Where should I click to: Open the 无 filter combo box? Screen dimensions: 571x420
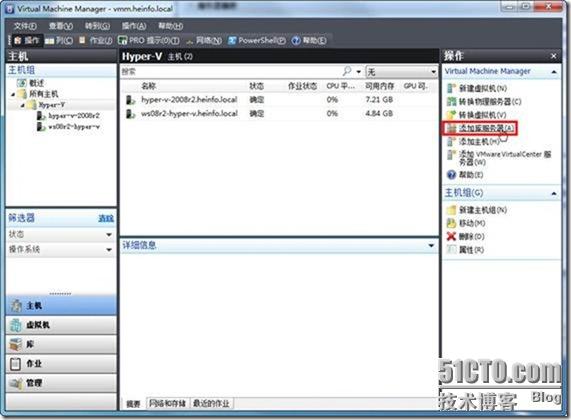(401, 71)
